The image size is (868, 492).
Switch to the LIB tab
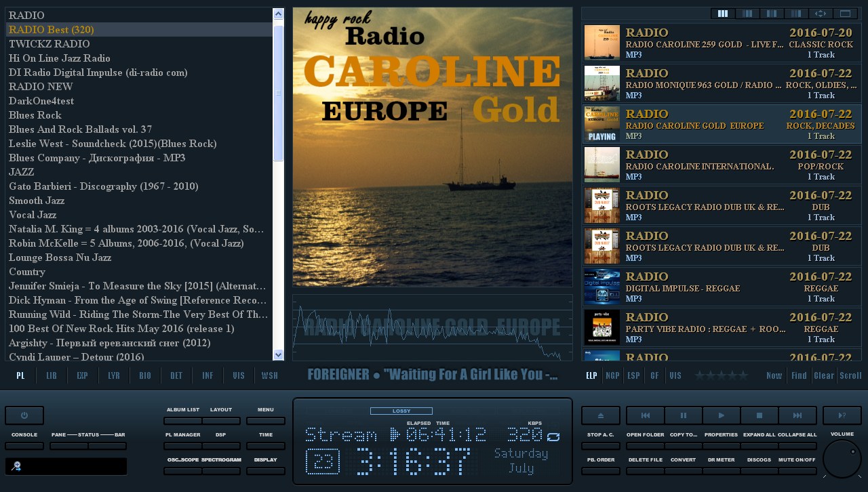point(52,375)
